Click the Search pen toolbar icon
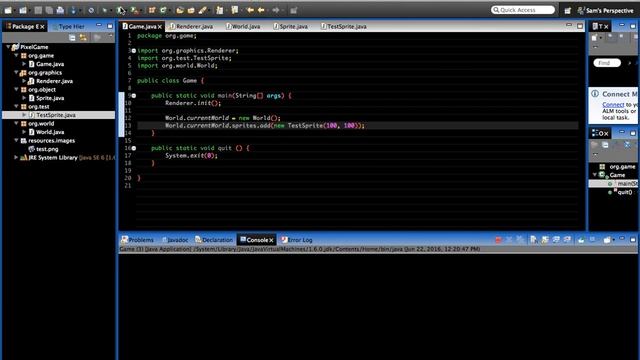640x360 pixels. coord(202,10)
